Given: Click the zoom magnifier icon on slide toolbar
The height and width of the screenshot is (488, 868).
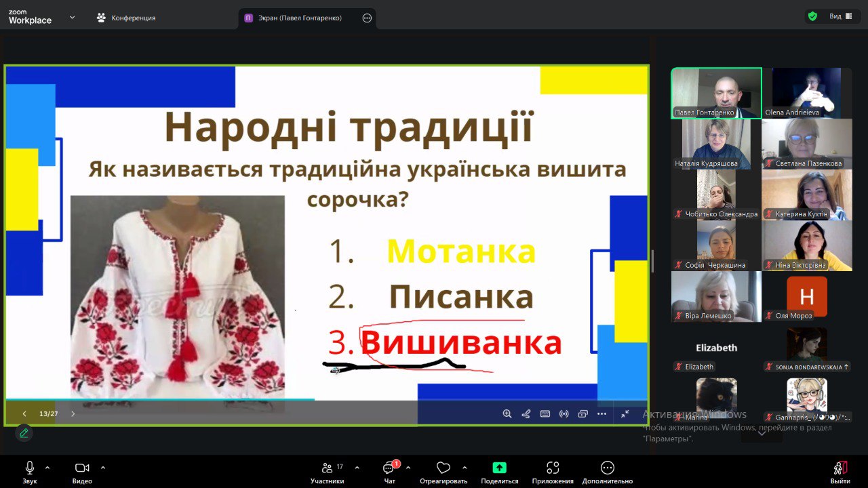Looking at the screenshot, I should tap(507, 413).
